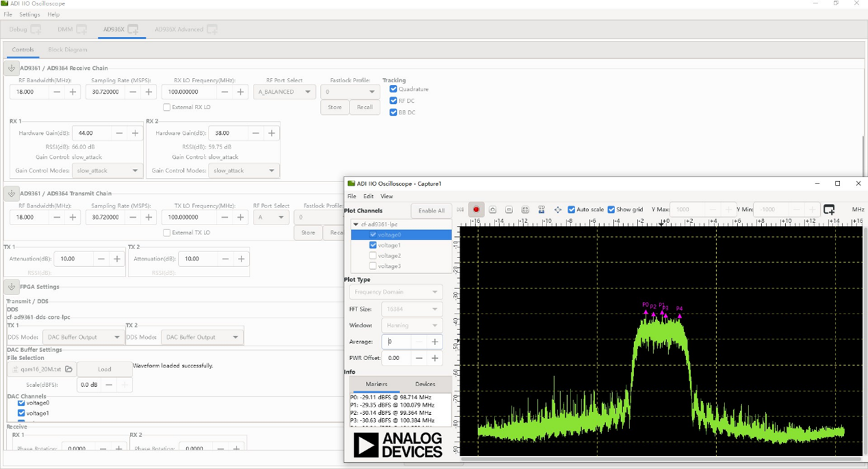Open file browser for qam16_20M.txt
This screenshot has height=469, width=868.
point(69,369)
